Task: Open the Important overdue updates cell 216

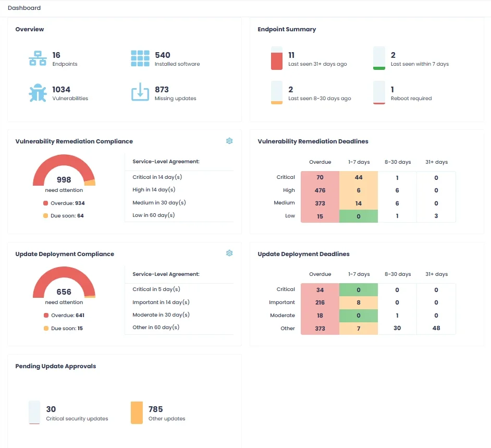Action: click(320, 302)
